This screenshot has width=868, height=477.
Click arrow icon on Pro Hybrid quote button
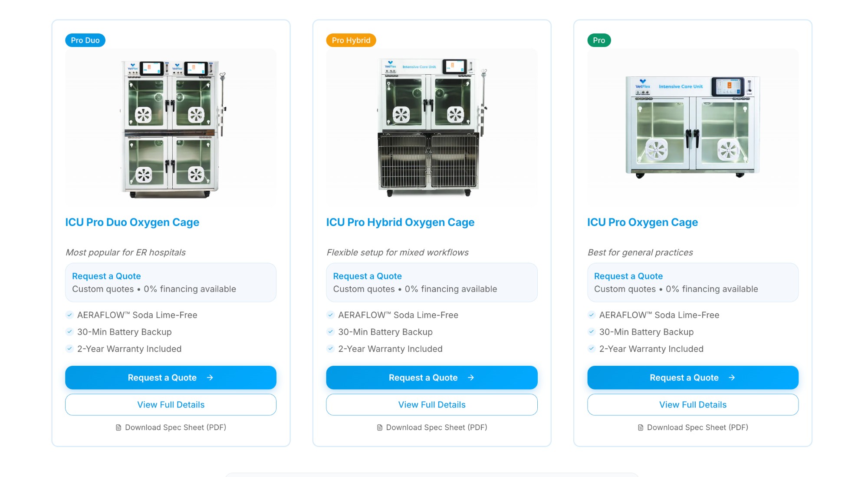click(471, 378)
